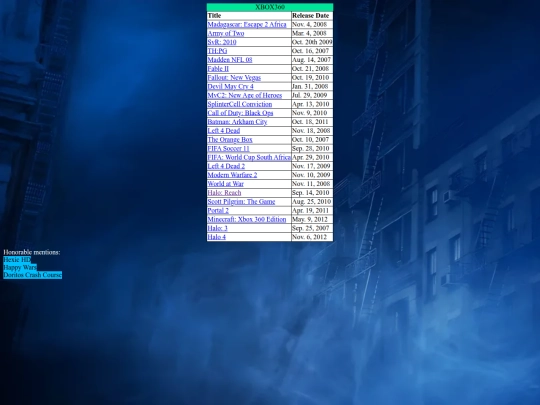Viewport: 540px width, 405px height.
Task: Click the Title column header
Action: tap(249, 15)
